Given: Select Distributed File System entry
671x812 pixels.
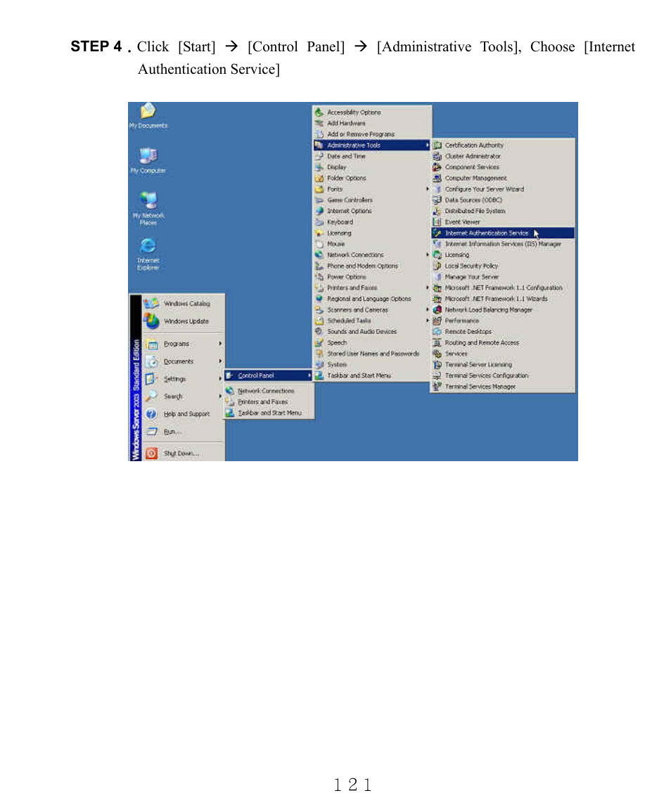Looking at the screenshot, I should pyautogui.click(x=503, y=211).
